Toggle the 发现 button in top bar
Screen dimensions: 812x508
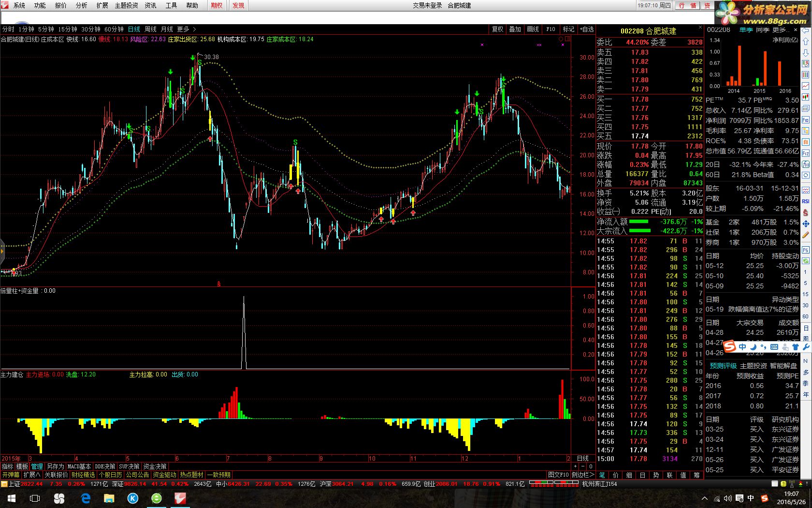coord(238,5)
